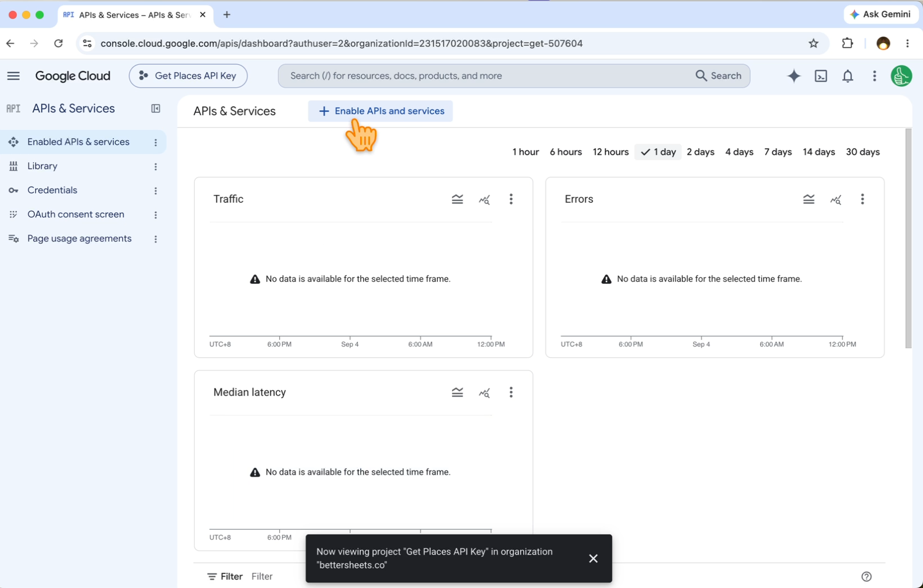Open the notifications bell
Viewport: 923px width, 588px height.
tap(847, 76)
